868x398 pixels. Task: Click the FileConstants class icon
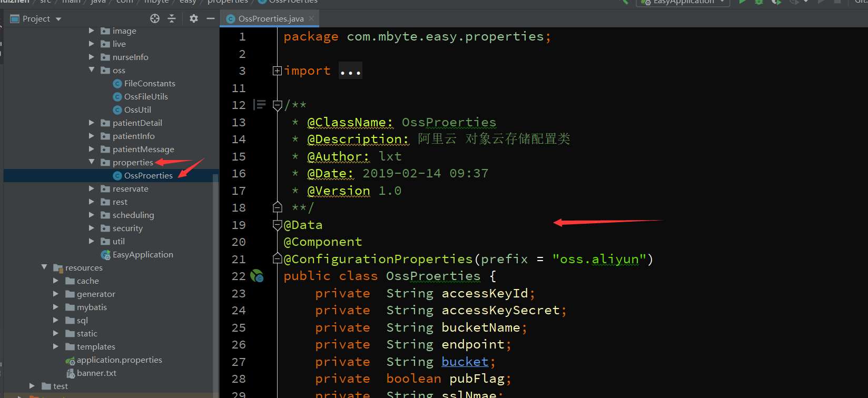pos(117,84)
